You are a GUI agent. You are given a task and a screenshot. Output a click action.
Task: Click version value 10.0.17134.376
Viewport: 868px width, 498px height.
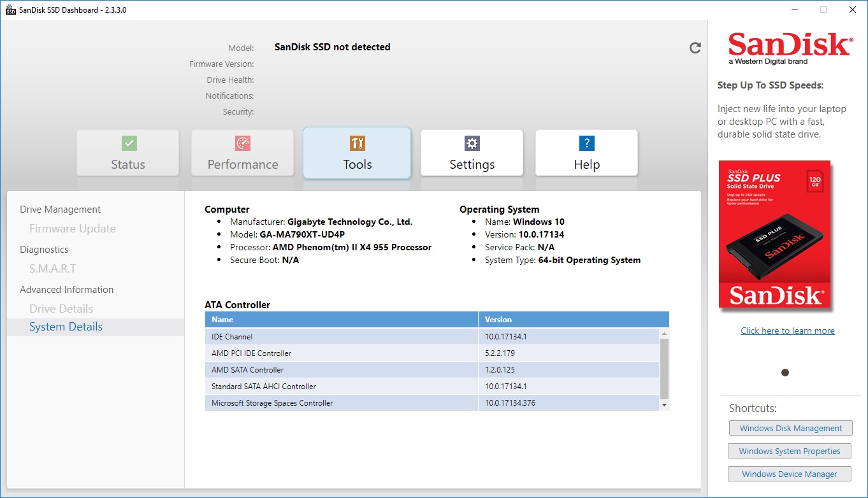[x=510, y=403]
